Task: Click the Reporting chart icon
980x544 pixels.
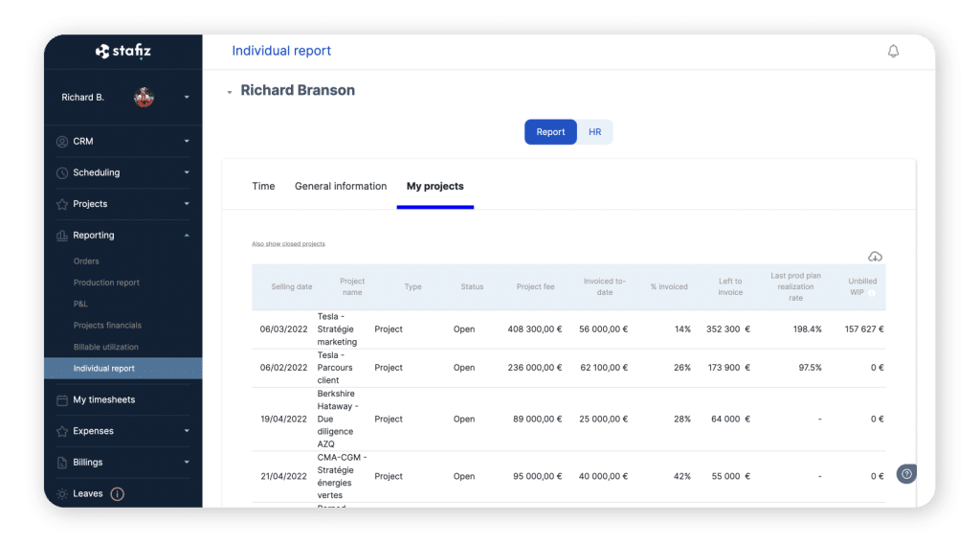Action: coord(62,235)
